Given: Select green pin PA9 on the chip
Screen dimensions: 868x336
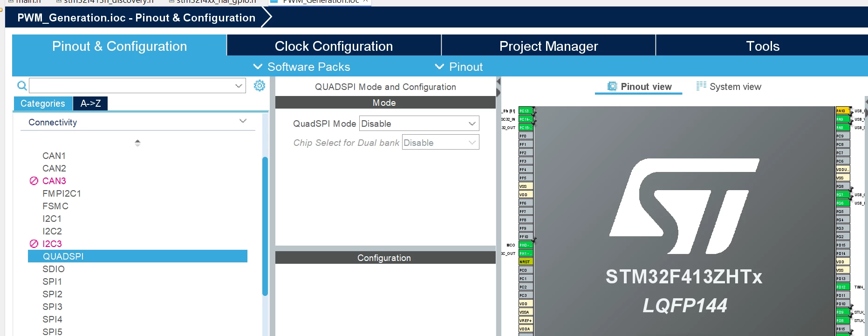Looking at the screenshot, I should (843, 119).
